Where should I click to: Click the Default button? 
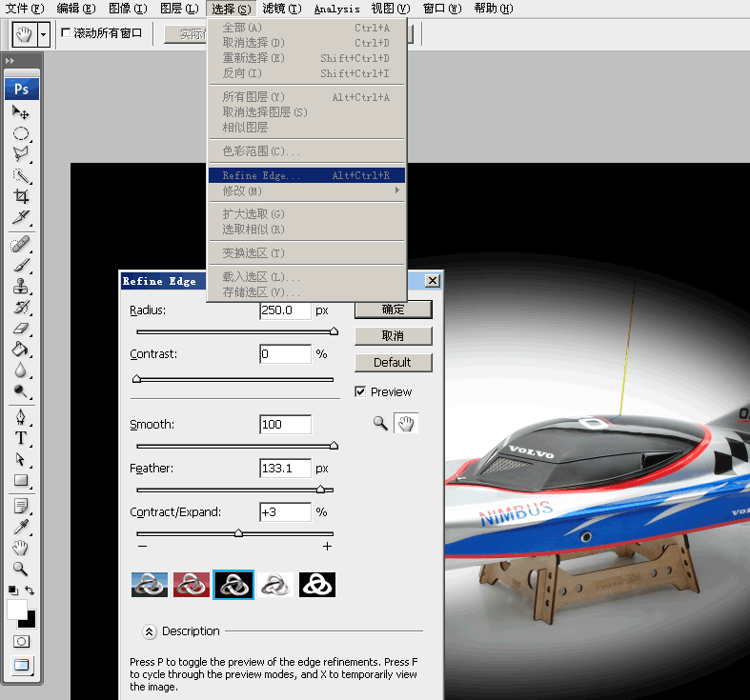pyautogui.click(x=394, y=363)
